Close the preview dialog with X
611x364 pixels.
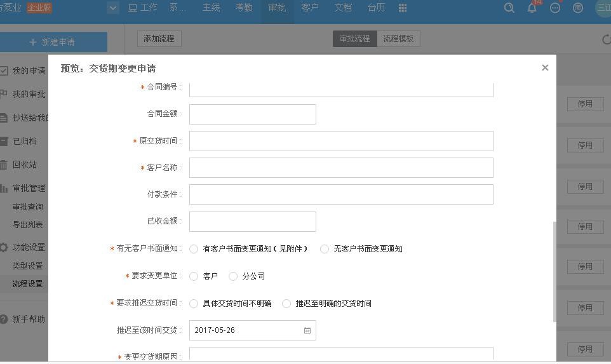point(545,67)
